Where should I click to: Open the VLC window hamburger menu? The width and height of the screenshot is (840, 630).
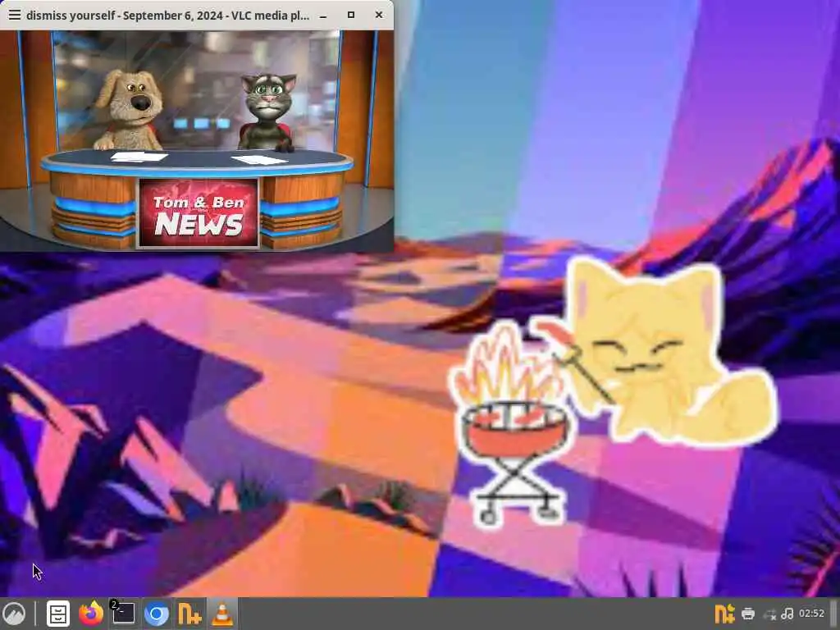pos(15,15)
